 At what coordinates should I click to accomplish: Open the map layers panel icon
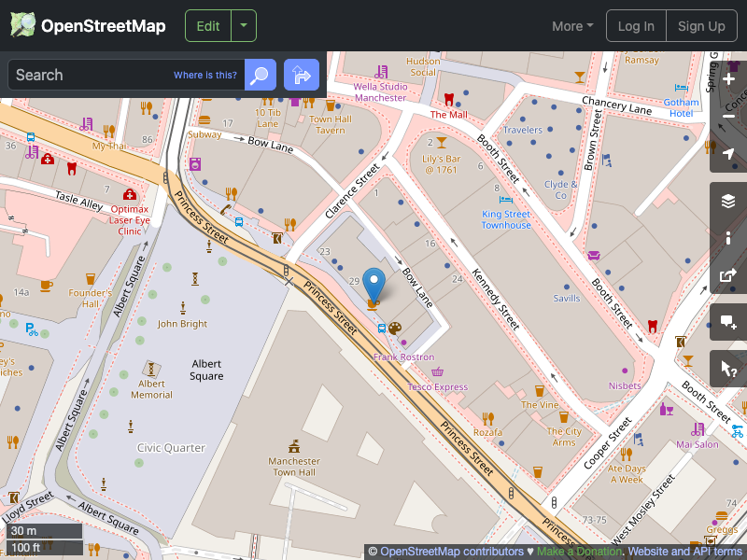pyautogui.click(x=729, y=200)
